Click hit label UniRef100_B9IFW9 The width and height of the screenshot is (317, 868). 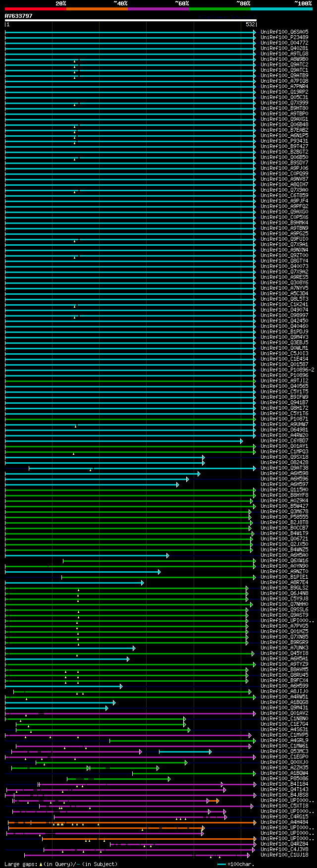(x=284, y=397)
